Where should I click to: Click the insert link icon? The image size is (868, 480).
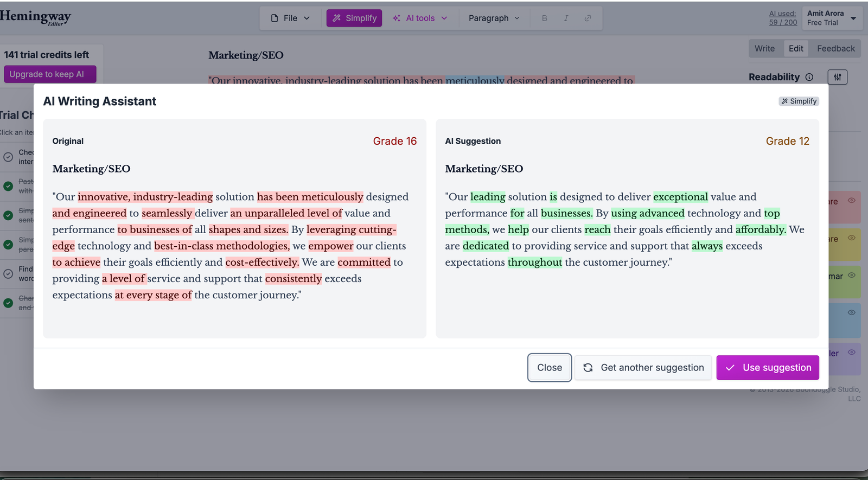click(x=588, y=18)
